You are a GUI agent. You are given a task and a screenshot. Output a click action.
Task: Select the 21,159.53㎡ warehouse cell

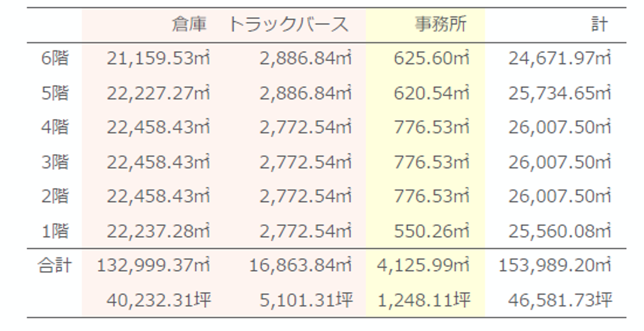[158, 59]
